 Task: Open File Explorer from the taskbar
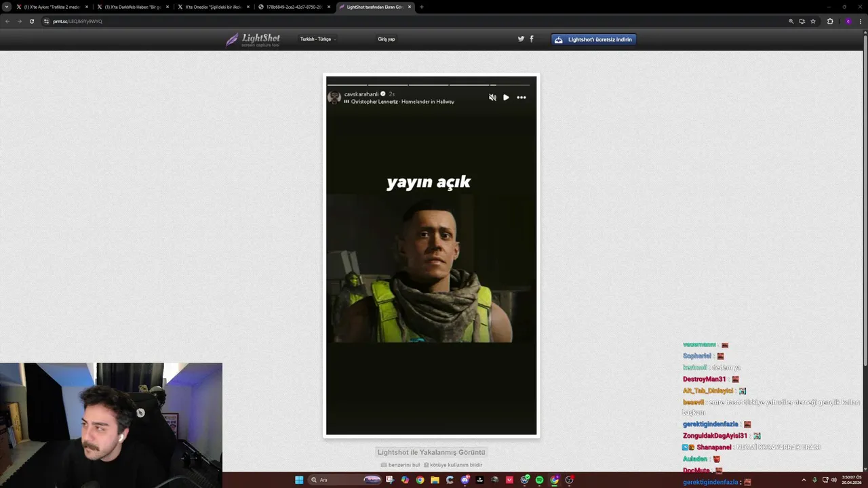[435, 480]
